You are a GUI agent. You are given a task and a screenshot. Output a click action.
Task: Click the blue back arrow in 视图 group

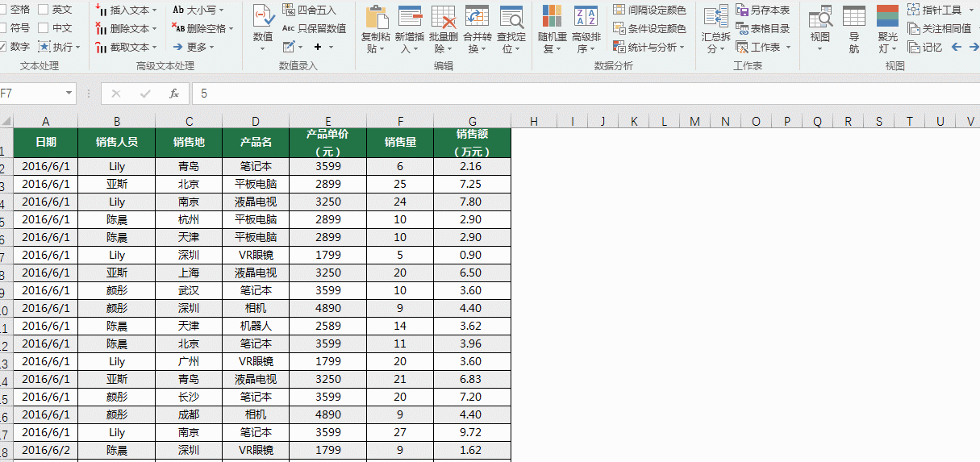(x=957, y=47)
